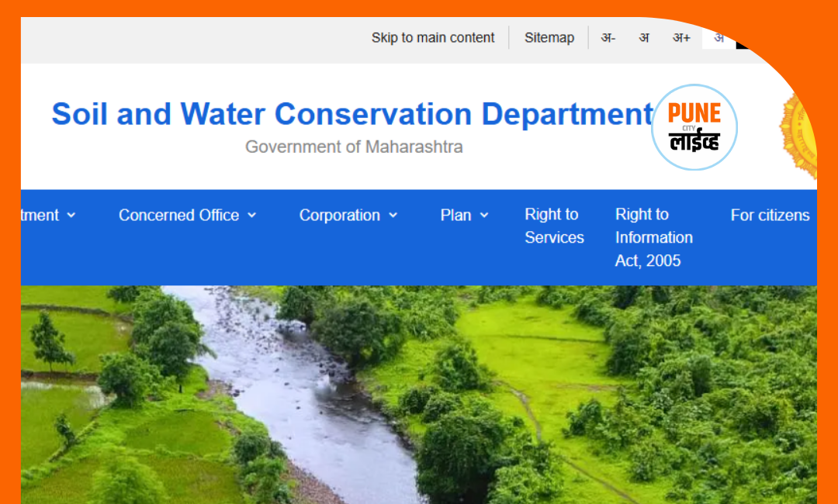Viewport: 838px width, 504px height.
Task: Expand the chevron next to Concerned Office
Action: tap(251, 216)
